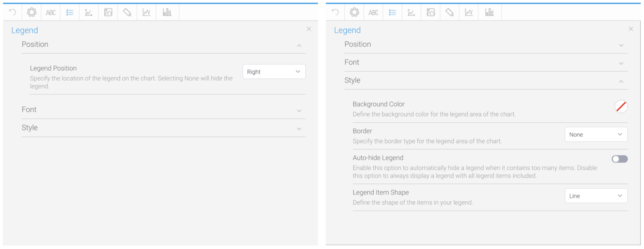Open axis settings icon in left panel
The height and width of the screenshot is (249, 644).
(88, 13)
